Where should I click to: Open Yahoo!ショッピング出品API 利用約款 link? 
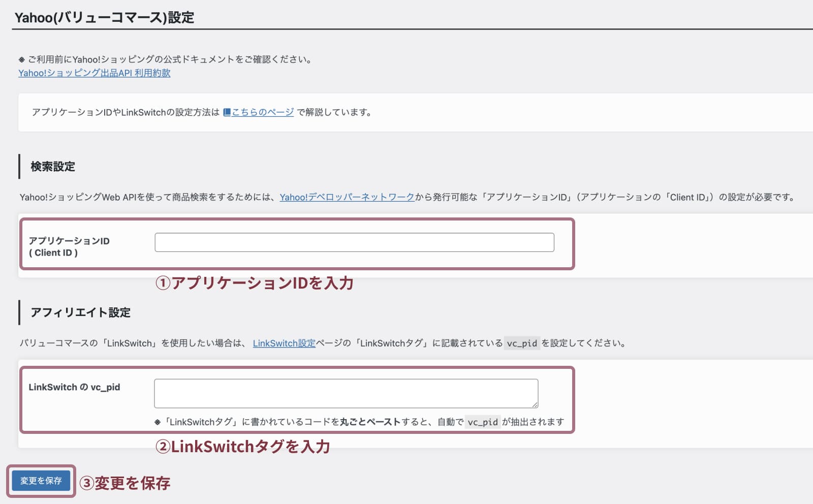[95, 73]
